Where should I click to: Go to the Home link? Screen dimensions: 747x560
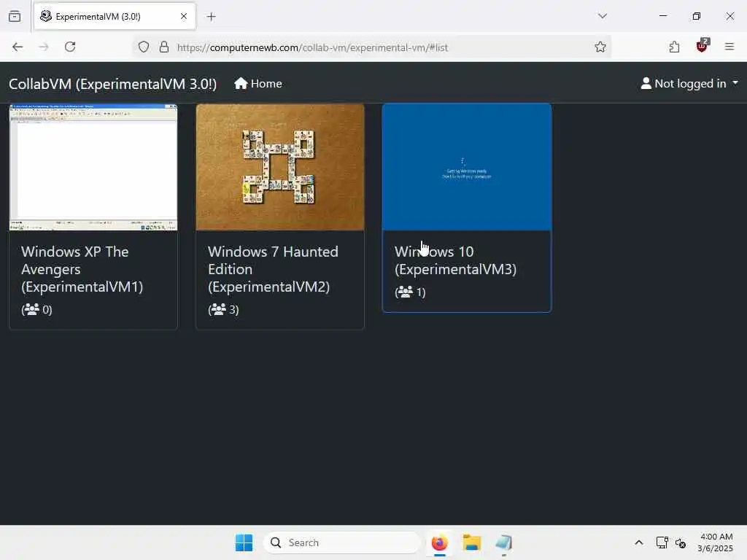(x=258, y=84)
